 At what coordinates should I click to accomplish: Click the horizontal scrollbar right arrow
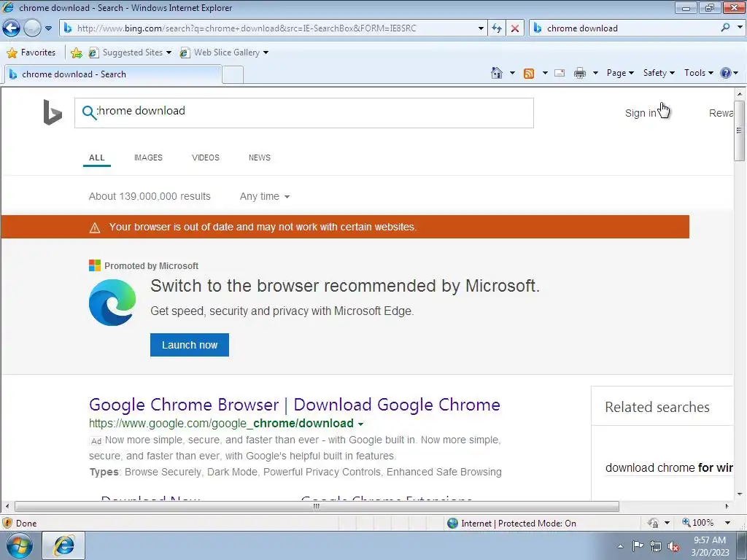pos(727,506)
